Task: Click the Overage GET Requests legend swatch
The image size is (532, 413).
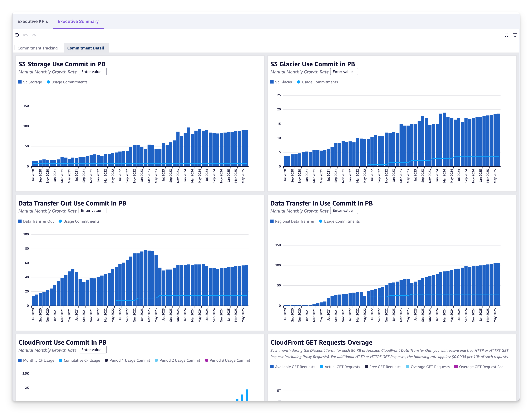Action: tap(407, 367)
